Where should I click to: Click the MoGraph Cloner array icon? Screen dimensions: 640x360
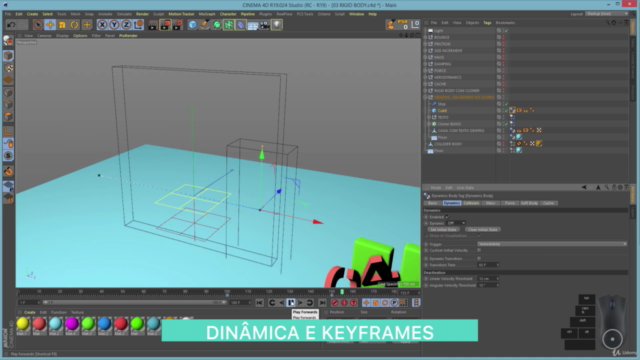(229, 25)
